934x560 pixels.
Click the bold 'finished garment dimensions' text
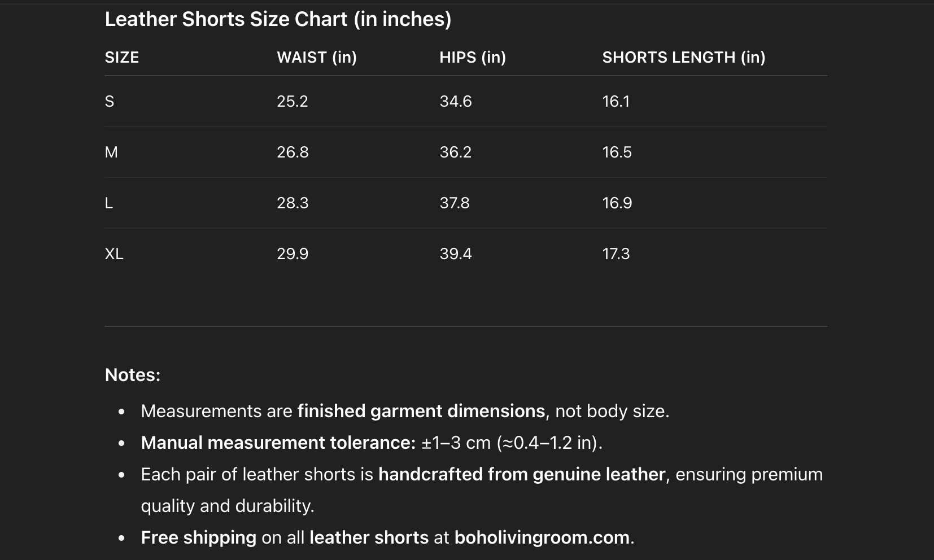point(421,411)
